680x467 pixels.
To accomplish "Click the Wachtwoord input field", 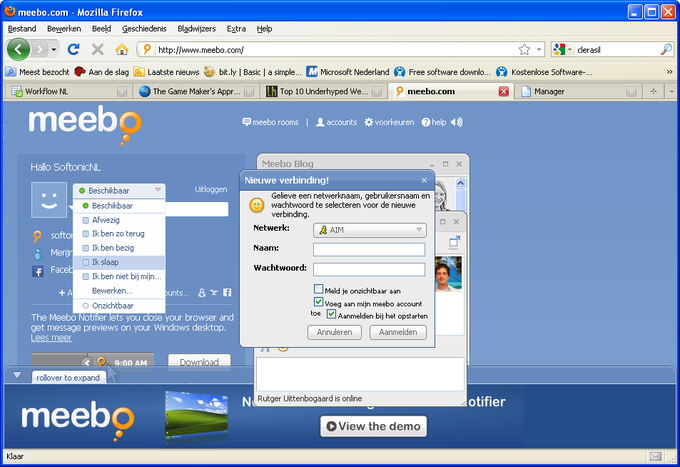I will pyautogui.click(x=369, y=270).
